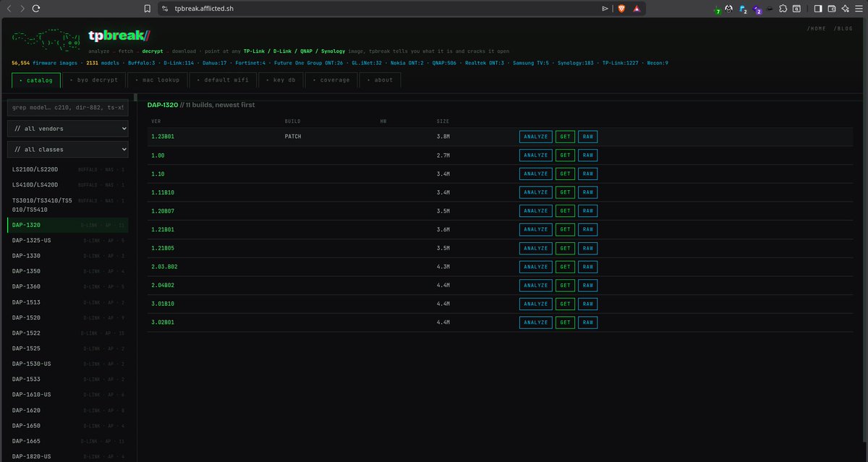Image resolution: width=868 pixels, height=462 pixels.
Task: Click RAW for version 1.10
Action: 587,174
